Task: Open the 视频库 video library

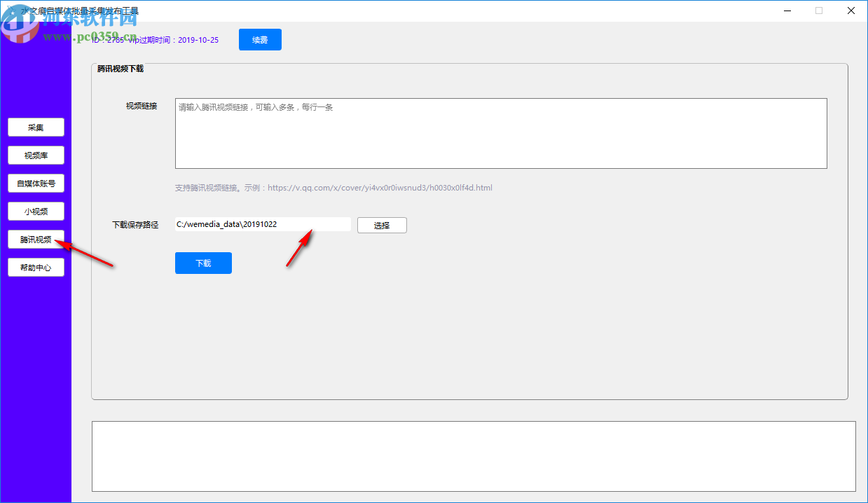Action: [x=36, y=156]
